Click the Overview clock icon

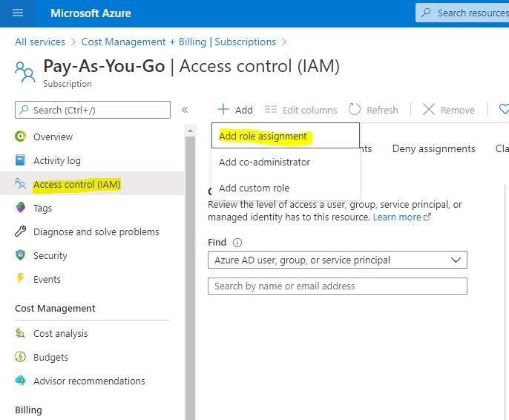[x=21, y=137]
